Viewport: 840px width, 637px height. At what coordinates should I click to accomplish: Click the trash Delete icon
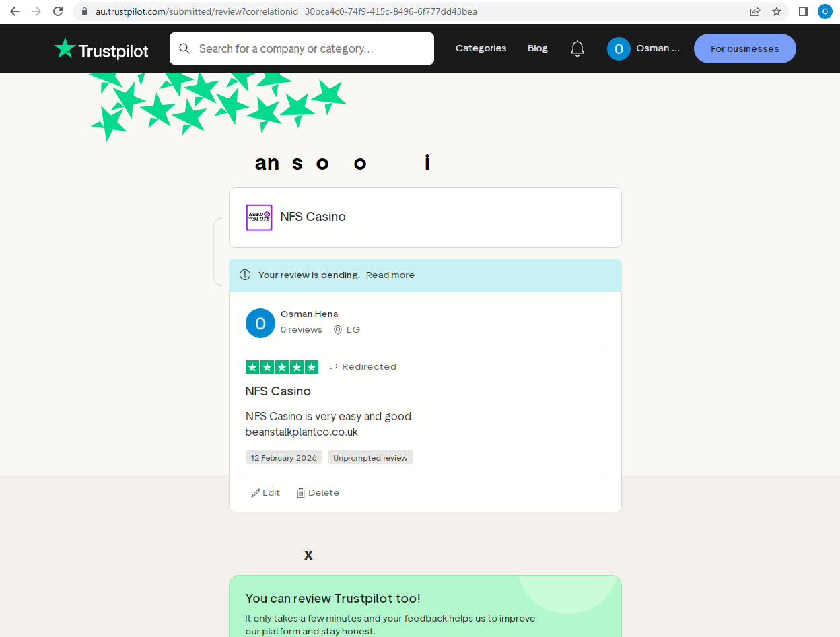click(x=301, y=493)
